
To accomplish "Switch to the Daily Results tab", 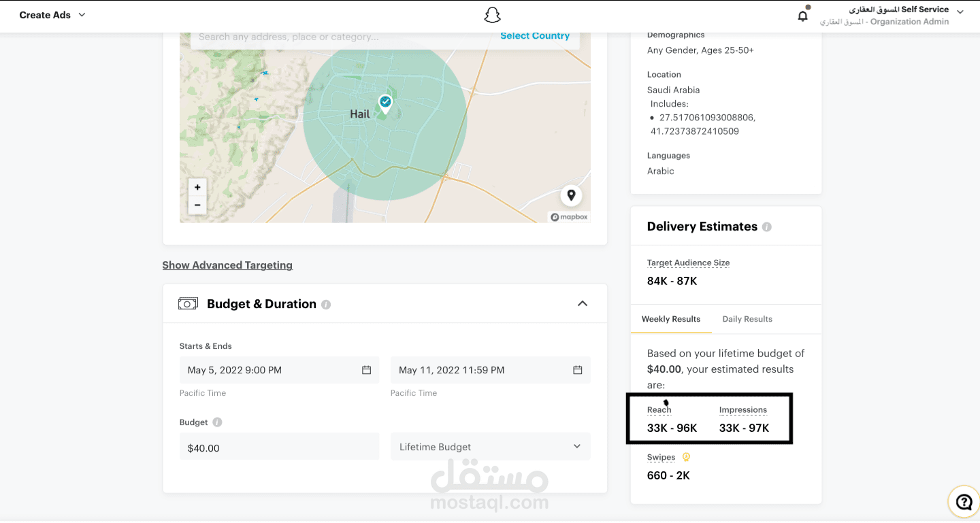I will [747, 319].
